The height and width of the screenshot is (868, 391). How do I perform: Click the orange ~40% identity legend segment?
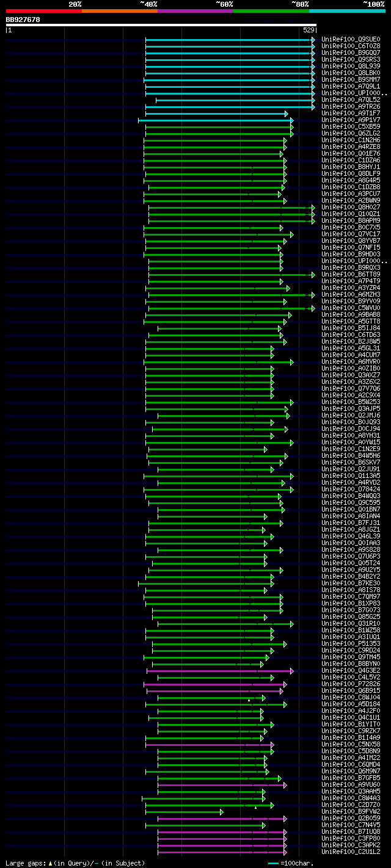point(119,11)
